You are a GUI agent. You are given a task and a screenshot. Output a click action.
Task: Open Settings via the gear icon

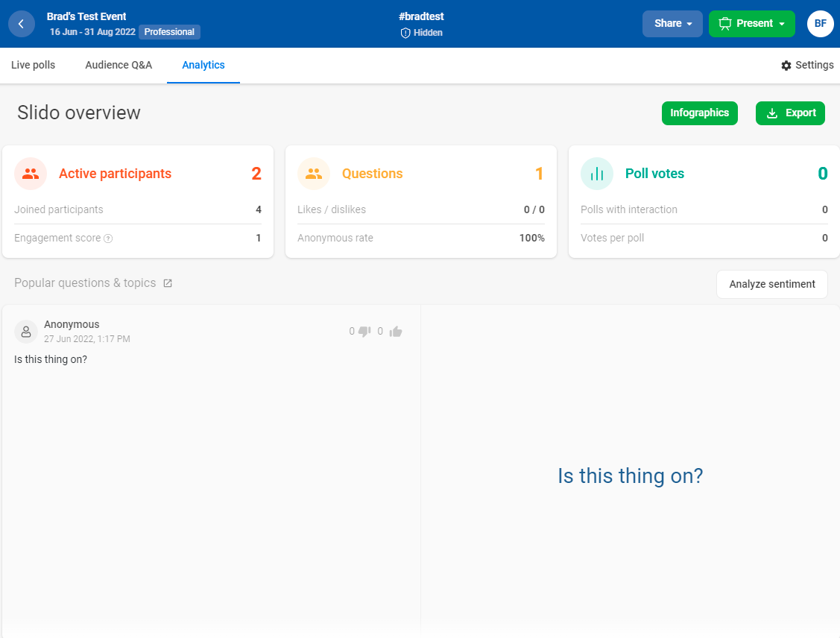pos(785,65)
